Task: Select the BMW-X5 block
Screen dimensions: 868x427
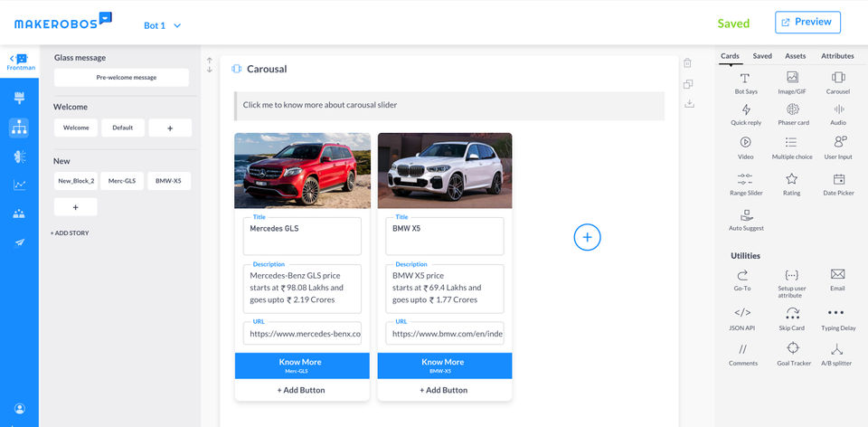Action: [x=169, y=181]
